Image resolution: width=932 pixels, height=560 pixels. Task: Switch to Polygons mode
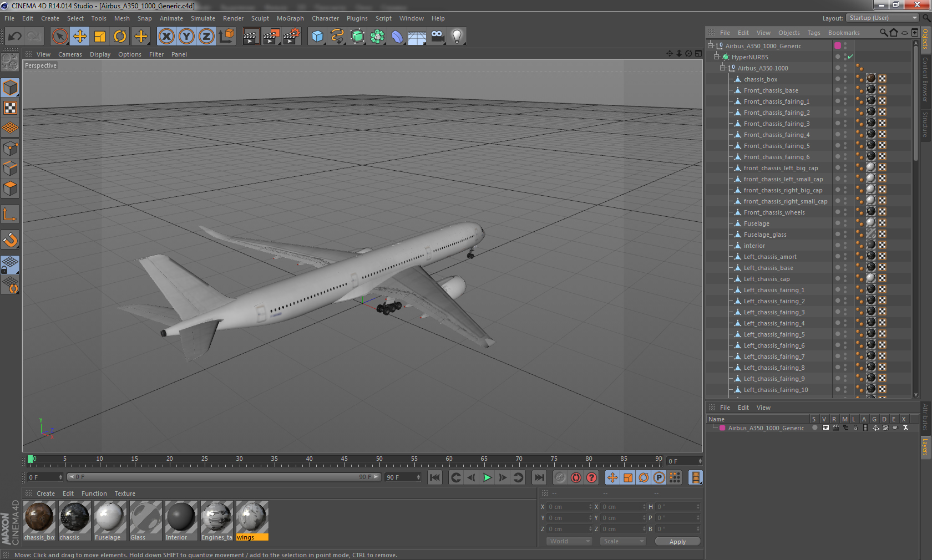click(11, 189)
